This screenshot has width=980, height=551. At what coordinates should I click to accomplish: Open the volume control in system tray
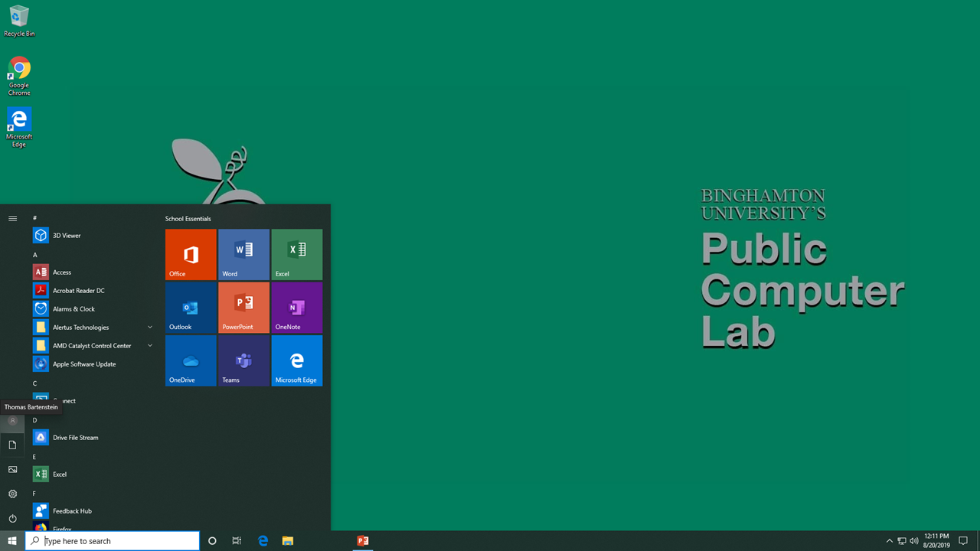[x=914, y=541]
